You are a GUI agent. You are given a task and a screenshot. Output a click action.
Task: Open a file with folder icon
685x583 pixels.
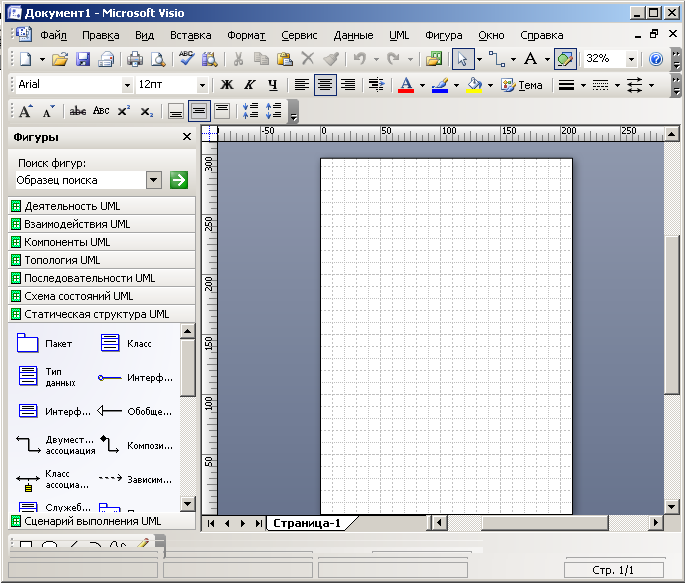60,59
